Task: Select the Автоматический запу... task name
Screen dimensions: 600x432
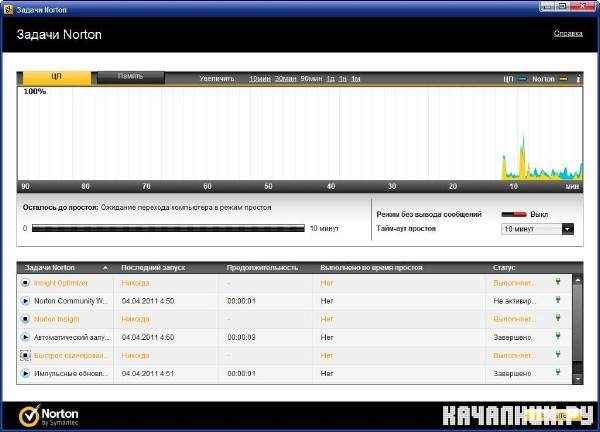Action: click(x=72, y=337)
